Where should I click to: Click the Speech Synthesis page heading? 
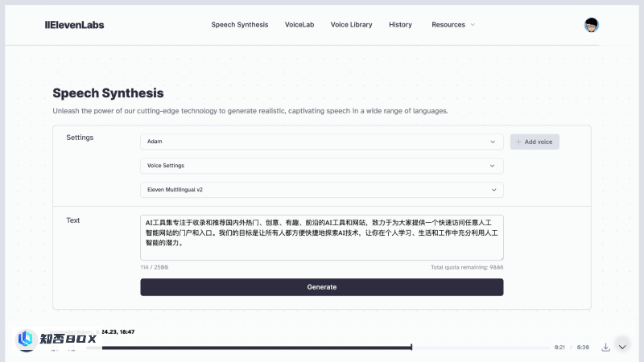pyautogui.click(x=108, y=93)
